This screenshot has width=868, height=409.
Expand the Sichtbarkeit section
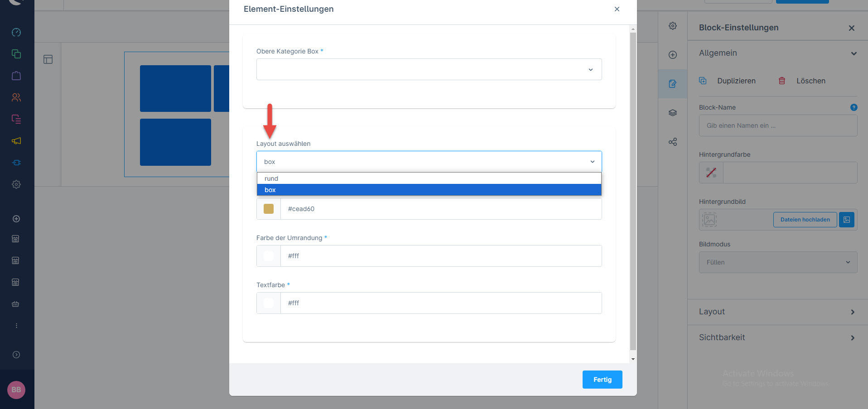pyautogui.click(x=777, y=337)
